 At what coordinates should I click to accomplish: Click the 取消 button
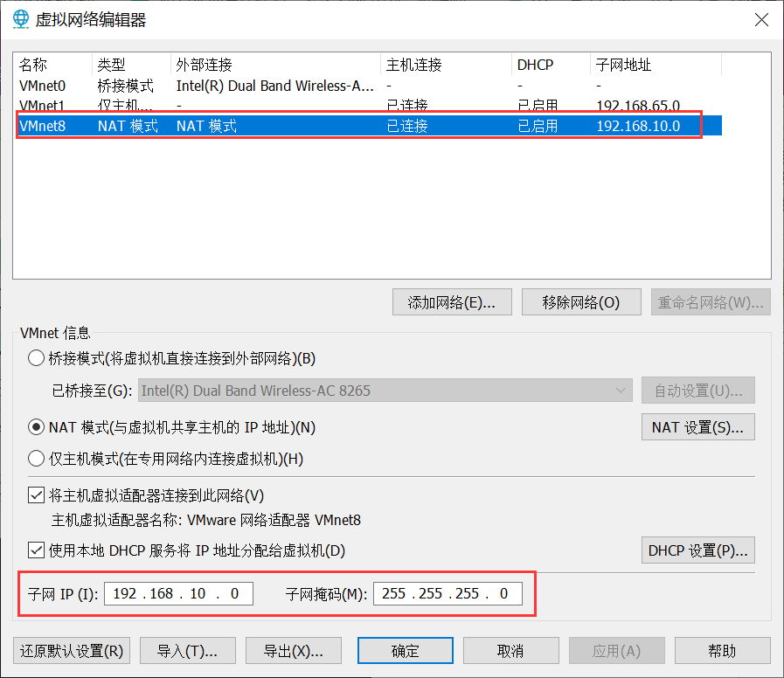coord(511,651)
